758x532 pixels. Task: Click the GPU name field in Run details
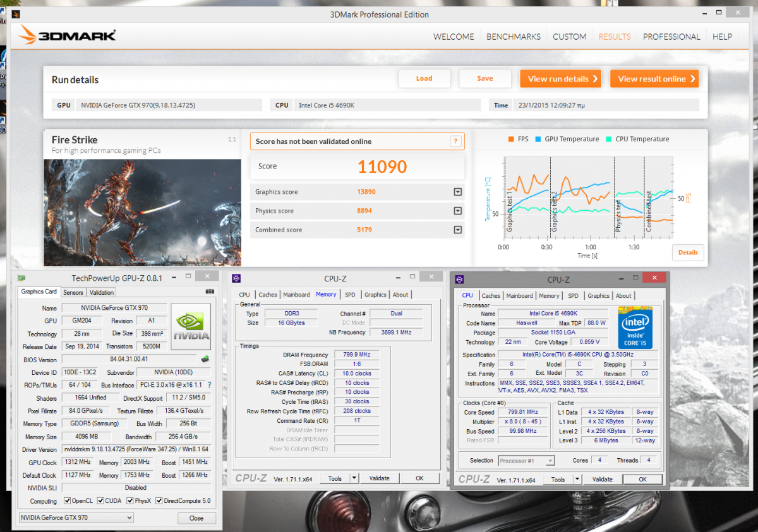pyautogui.click(x=168, y=105)
